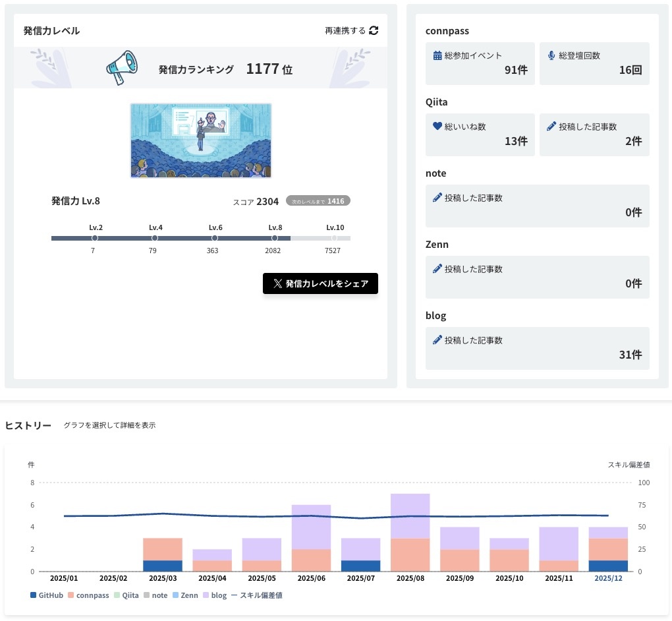Select the 2025/08 bar in history chart
This screenshot has height=621, width=672.
pyautogui.click(x=410, y=532)
